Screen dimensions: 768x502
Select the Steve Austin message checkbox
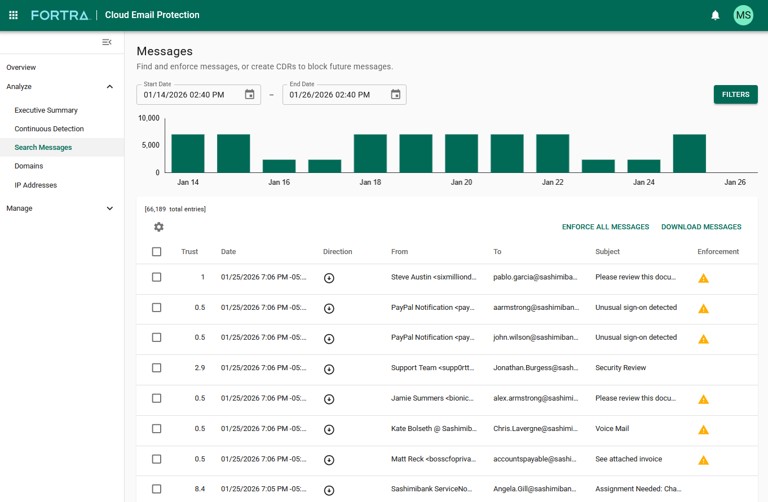click(156, 277)
